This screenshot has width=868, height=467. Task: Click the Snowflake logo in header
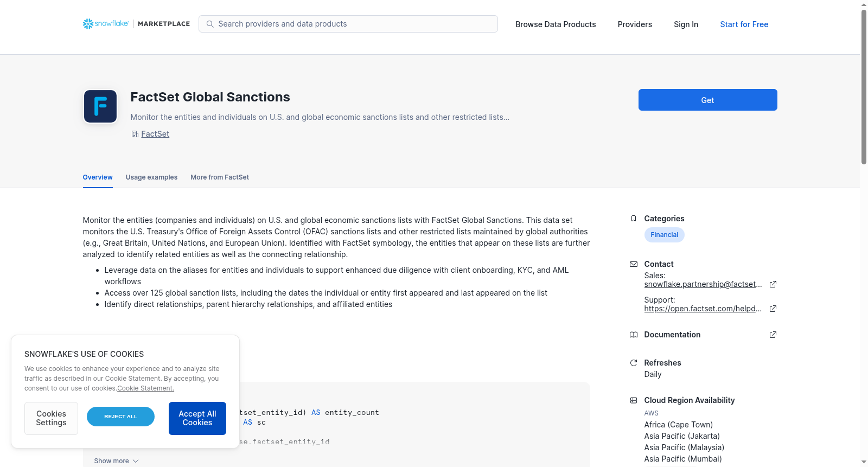tap(106, 24)
